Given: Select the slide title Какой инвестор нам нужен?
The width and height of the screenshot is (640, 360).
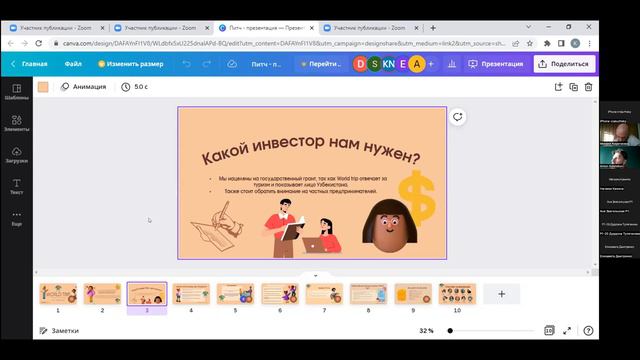Looking at the screenshot, I should click(x=311, y=149).
